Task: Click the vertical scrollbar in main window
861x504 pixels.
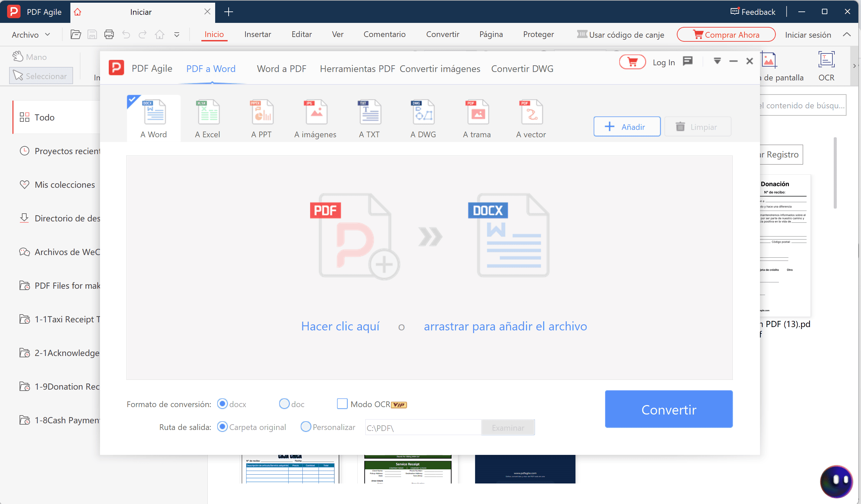Action: (x=835, y=173)
